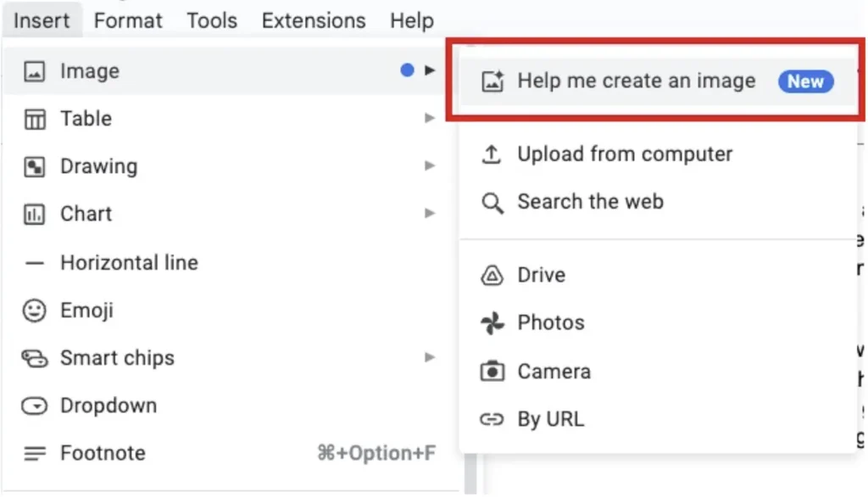868x497 pixels.
Task: Click the Emoji smiley icon
Action: coord(34,311)
